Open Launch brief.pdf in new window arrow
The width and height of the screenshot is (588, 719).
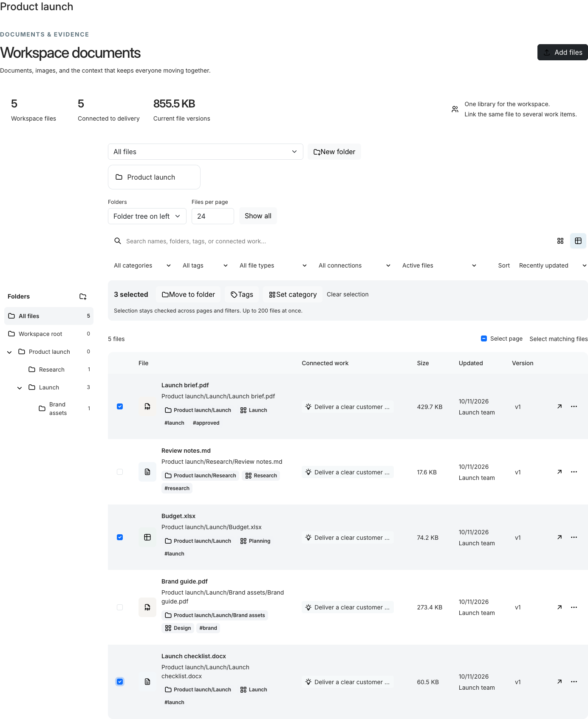[x=560, y=406]
